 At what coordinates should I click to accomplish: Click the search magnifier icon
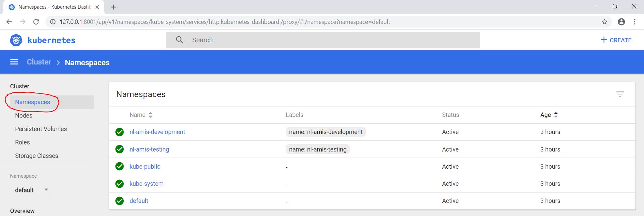179,40
